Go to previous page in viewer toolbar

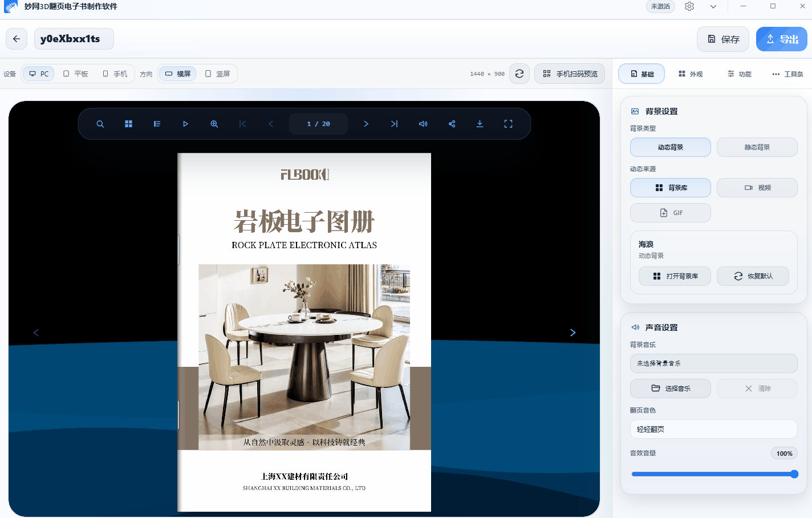(271, 124)
